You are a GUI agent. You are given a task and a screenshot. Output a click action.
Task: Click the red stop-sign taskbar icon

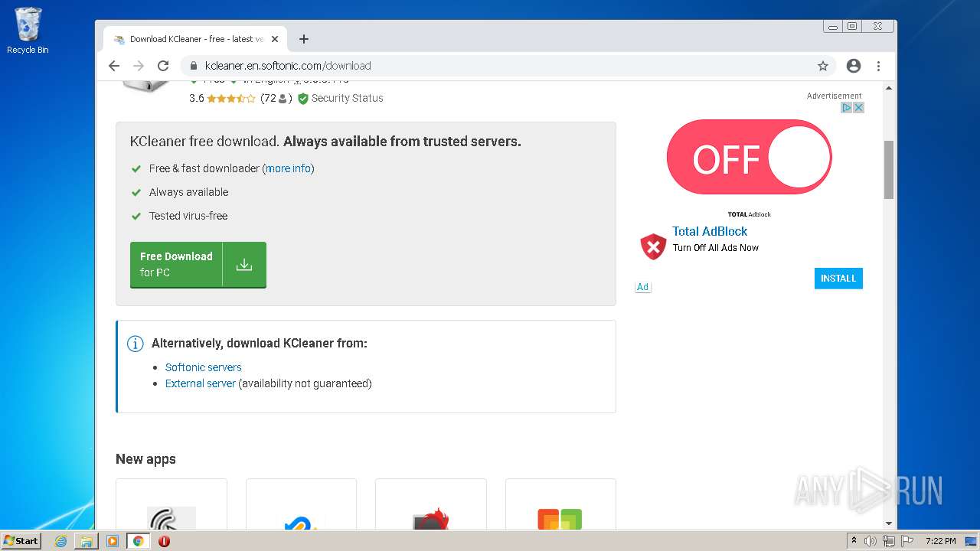pyautogui.click(x=164, y=541)
